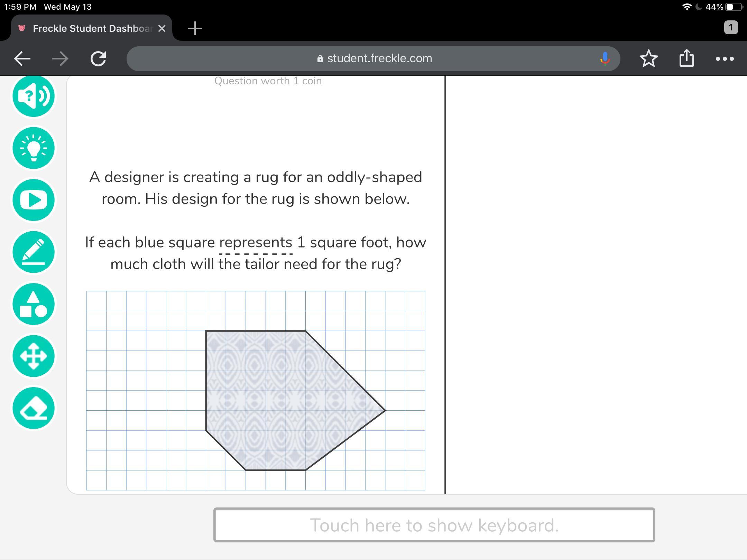Viewport: 747px width, 560px height.
Task: Reload the page
Action: pyautogui.click(x=98, y=58)
